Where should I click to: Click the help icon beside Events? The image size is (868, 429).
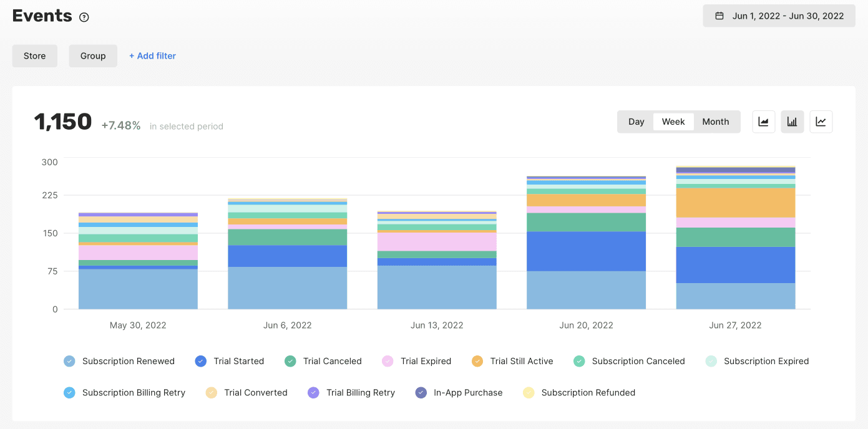84,17
